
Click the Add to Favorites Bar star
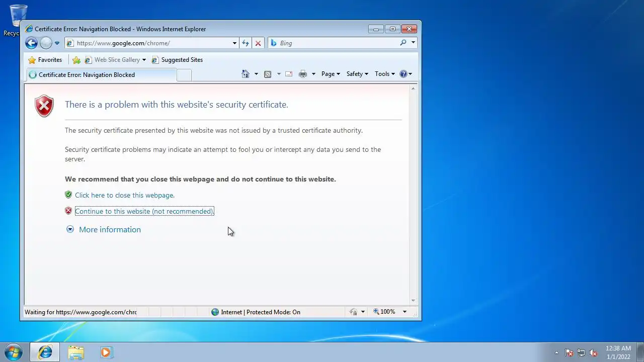[x=76, y=60]
